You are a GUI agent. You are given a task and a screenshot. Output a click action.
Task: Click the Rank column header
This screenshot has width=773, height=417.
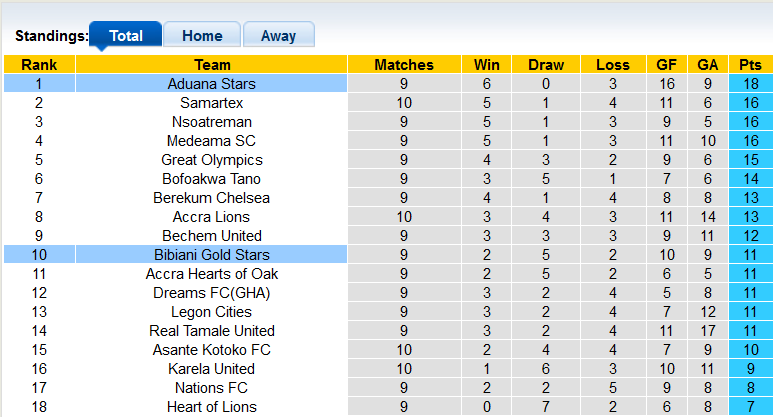click(x=39, y=65)
